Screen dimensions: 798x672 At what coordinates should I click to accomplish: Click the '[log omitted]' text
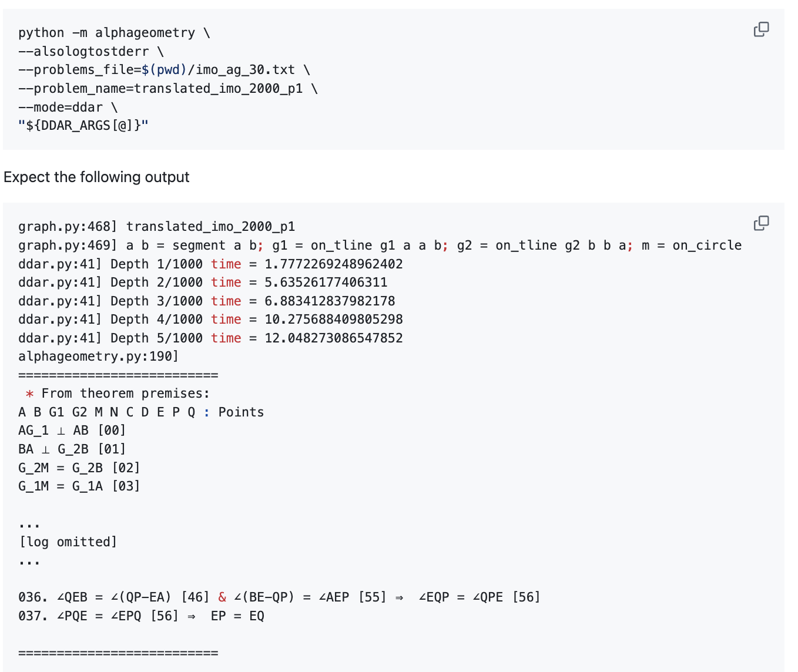[68, 542]
